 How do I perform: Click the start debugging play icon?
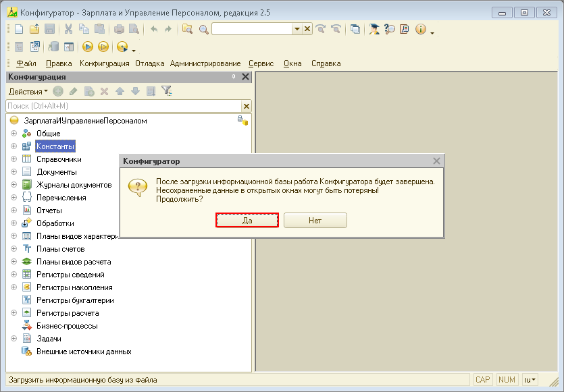87,47
